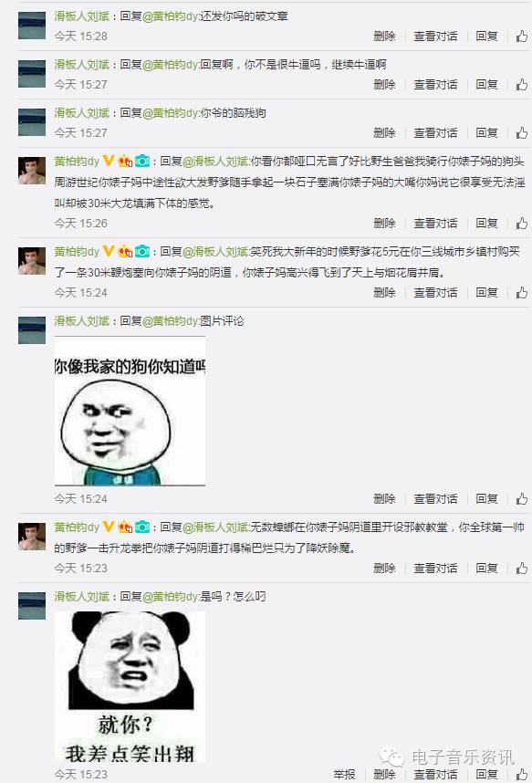Open the panda meme image thumbnail

(130, 686)
